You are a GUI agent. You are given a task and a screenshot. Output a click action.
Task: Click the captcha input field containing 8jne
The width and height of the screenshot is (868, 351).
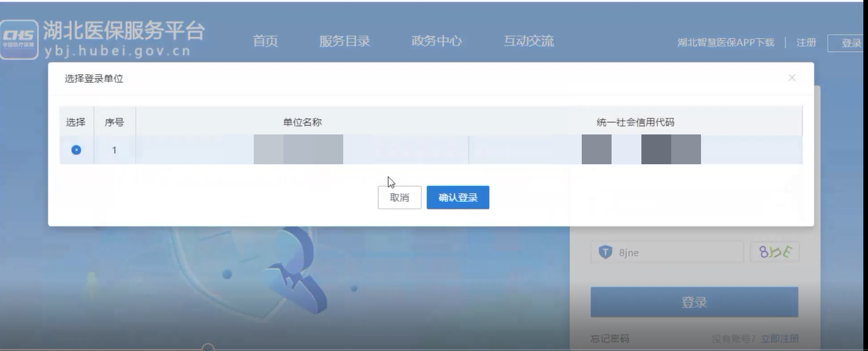click(667, 252)
